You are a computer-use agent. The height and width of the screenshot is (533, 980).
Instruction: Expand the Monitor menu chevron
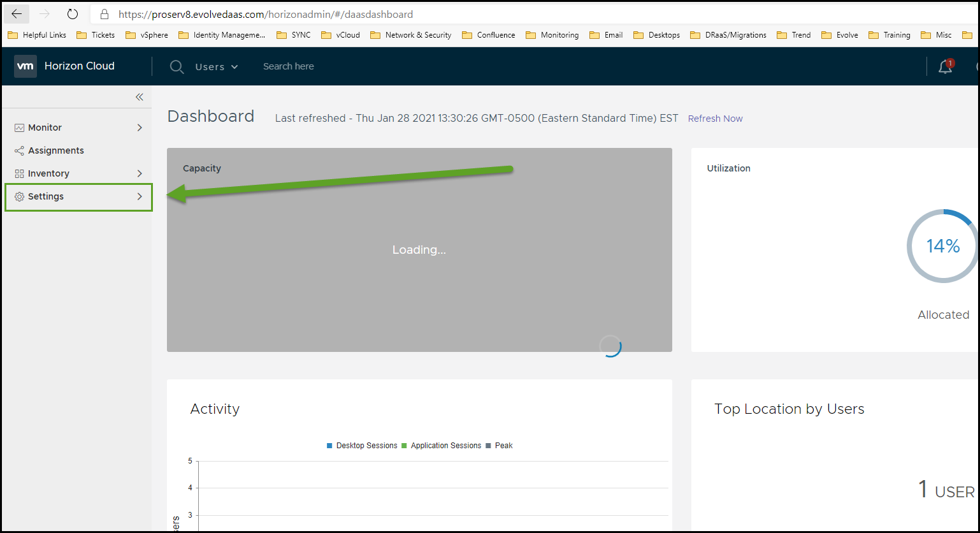coord(140,128)
